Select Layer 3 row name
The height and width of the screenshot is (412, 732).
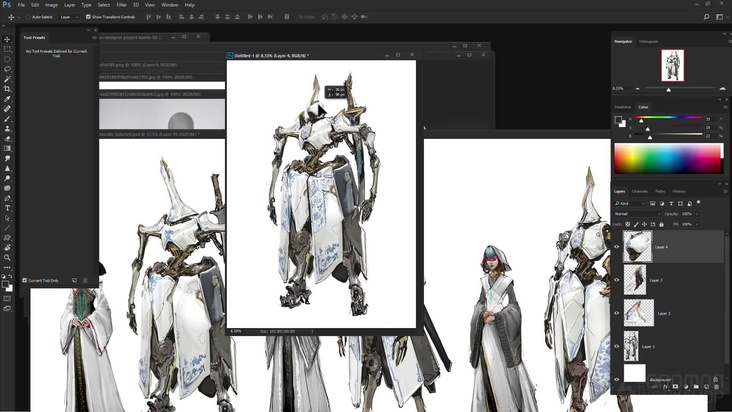pos(656,280)
